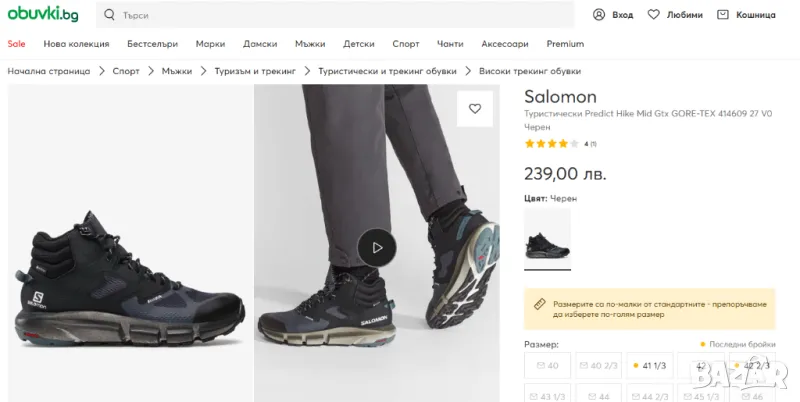This screenshot has height=402, width=800.
Task: Open the Мъжки menu
Action: 310,44
